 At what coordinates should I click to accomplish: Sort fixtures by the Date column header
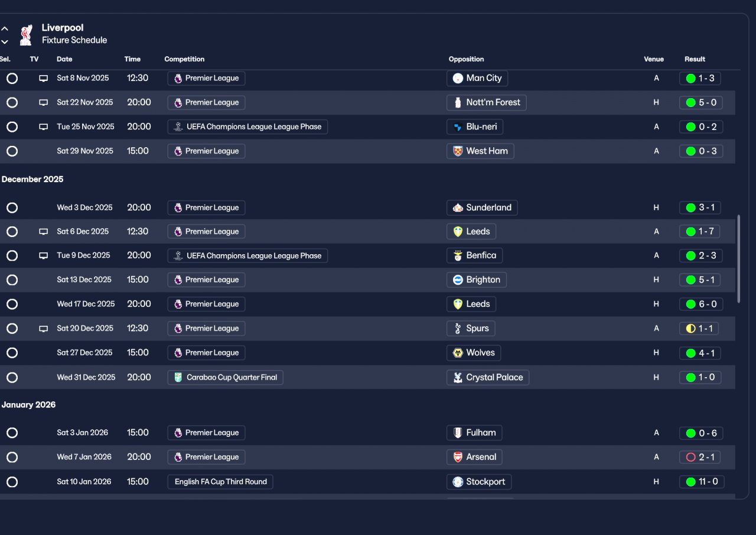(x=64, y=59)
